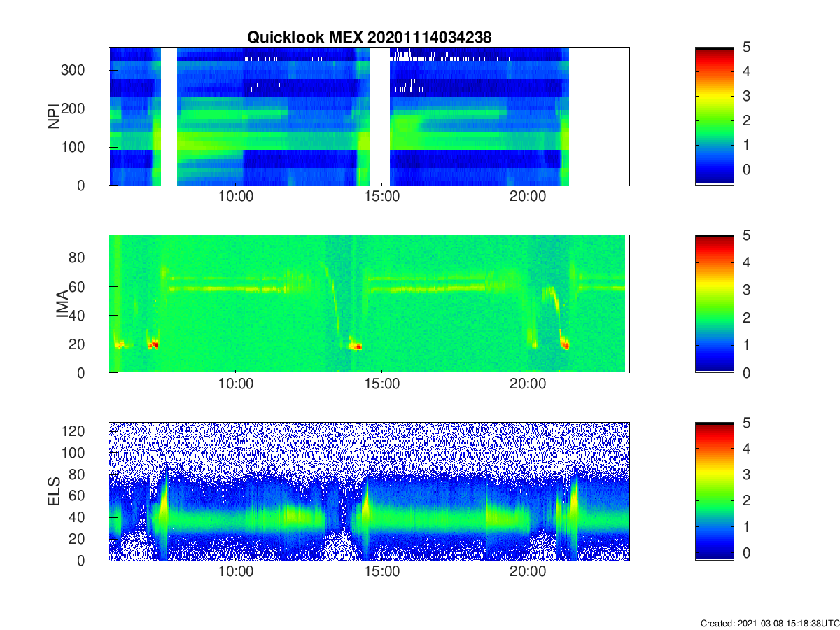Click the white data gap before 15:00 in NPI
The height and width of the screenshot is (630, 840).
(x=379, y=116)
